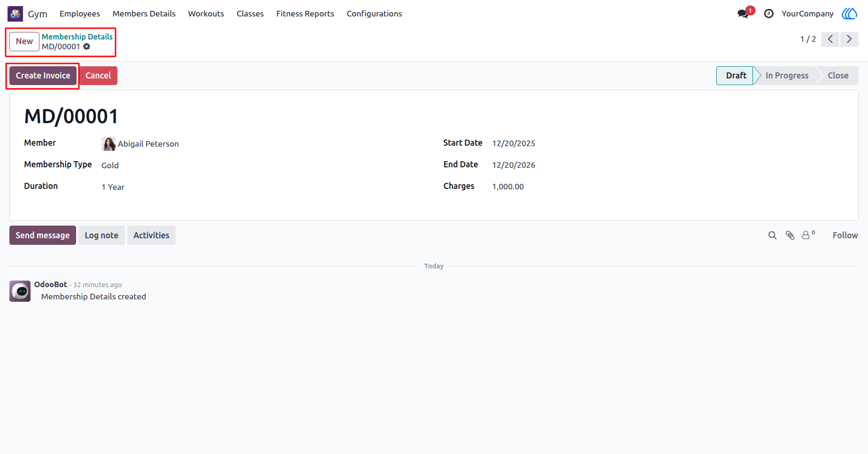Click the Odoo user avatar icon

click(849, 14)
